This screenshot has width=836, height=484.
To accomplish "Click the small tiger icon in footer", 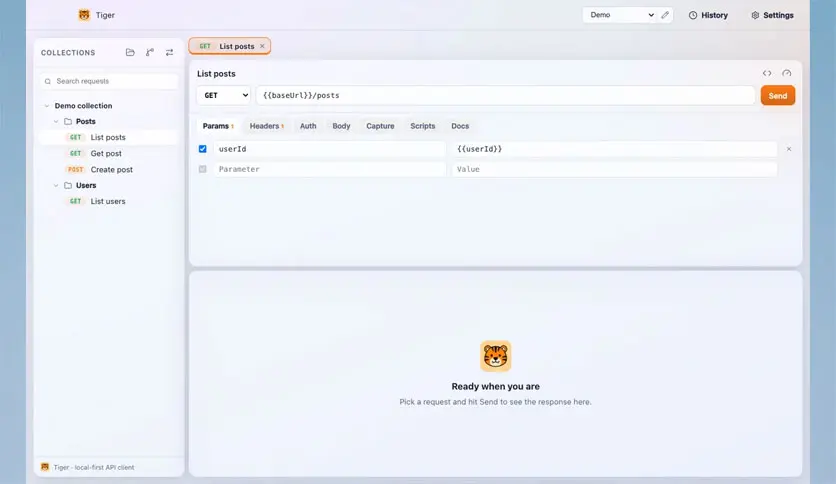I will coord(45,467).
